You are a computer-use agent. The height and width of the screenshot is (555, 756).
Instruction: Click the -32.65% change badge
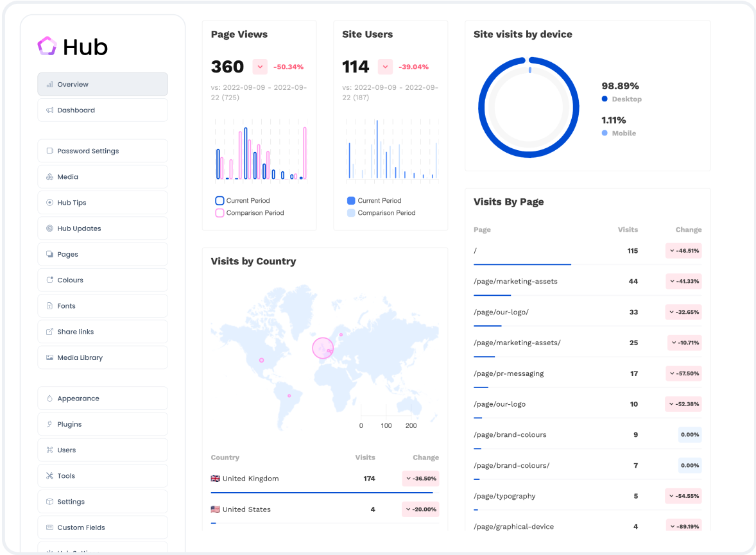click(x=683, y=312)
